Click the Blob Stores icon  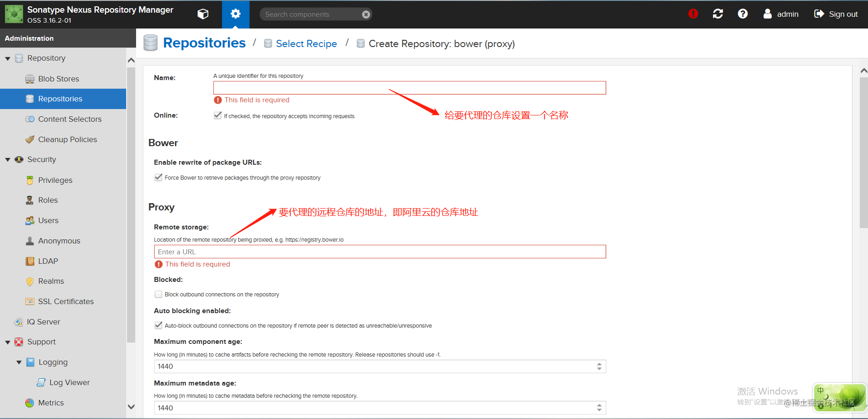(x=30, y=79)
